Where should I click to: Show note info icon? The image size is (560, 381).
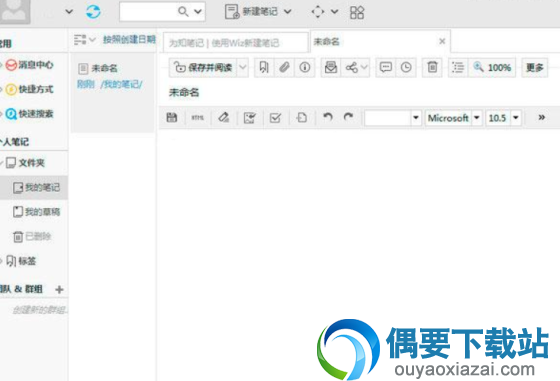click(x=305, y=67)
